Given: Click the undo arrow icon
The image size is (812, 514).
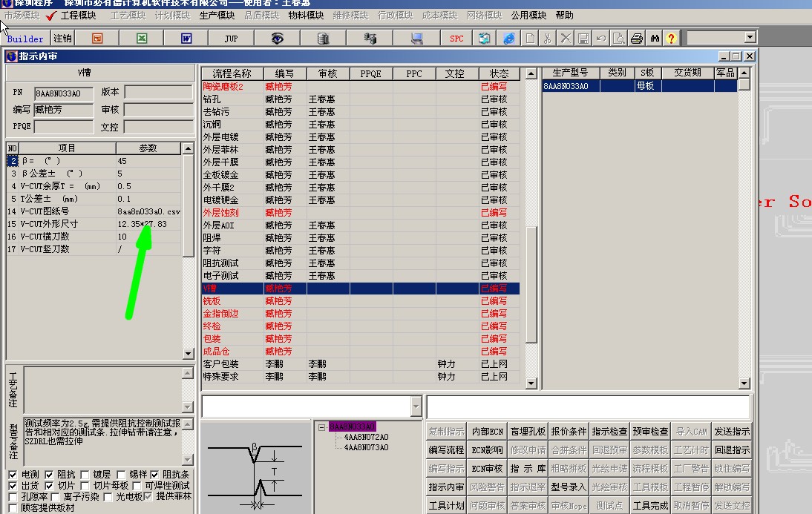Looking at the screenshot, I should (x=600, y=39).
